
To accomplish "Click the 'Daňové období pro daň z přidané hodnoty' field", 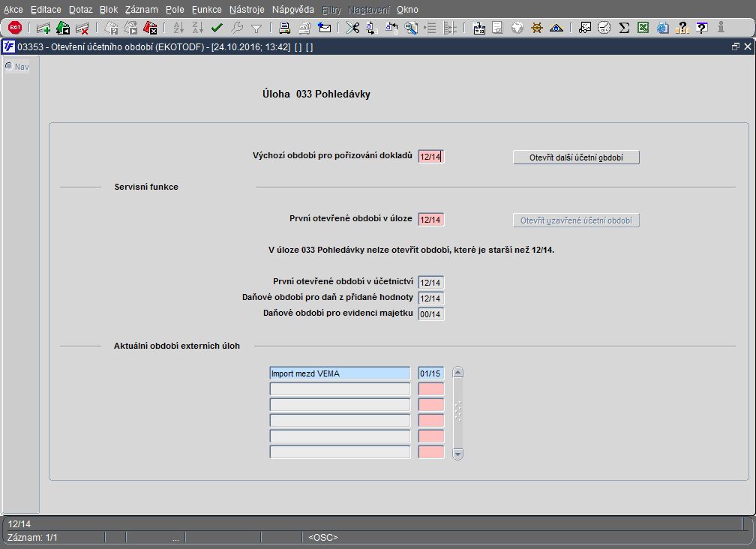I will tap(431, 298).
